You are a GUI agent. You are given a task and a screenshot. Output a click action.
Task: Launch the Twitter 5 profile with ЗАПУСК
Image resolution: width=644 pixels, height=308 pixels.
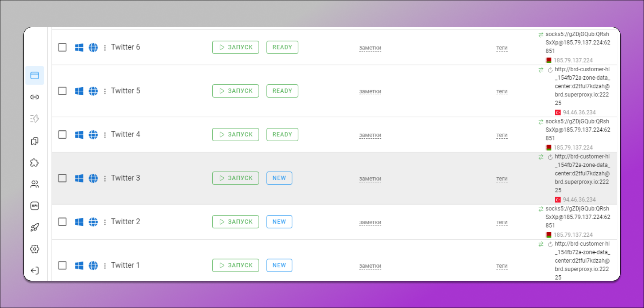coord(236,91)
